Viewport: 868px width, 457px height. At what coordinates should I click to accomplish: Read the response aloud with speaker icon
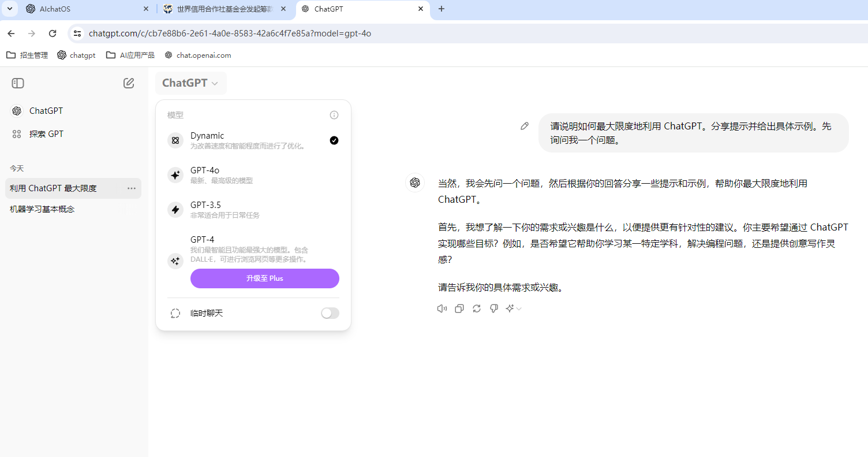click(x=442, y=309)
